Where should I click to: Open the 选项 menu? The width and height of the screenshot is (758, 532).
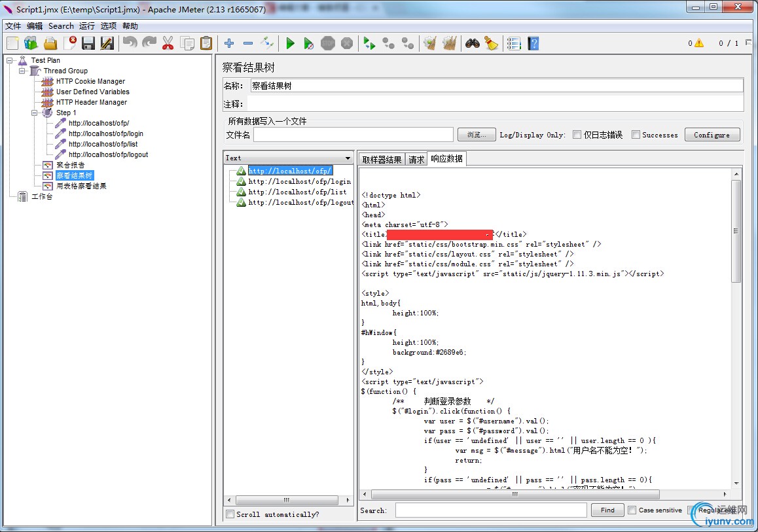108,26
